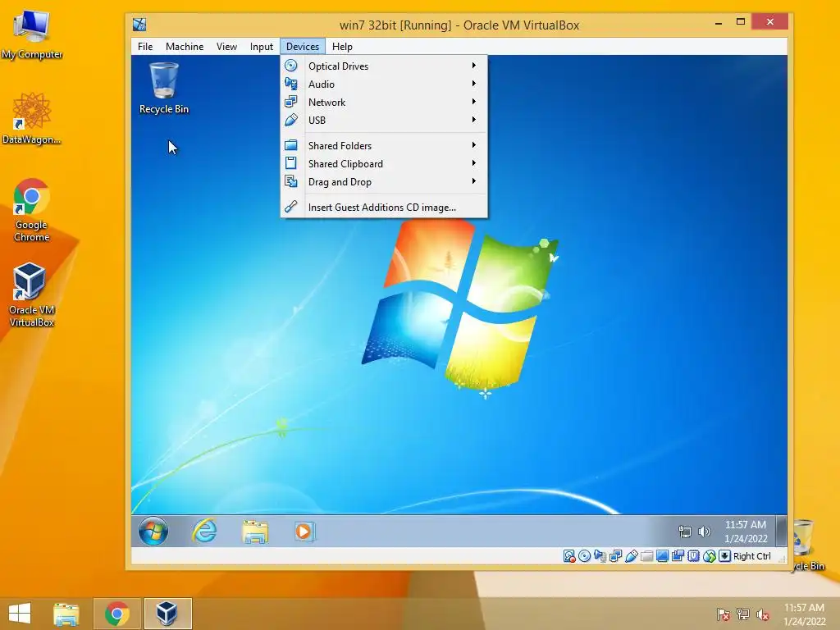Click the Shared Clipboard icon
This screenshot has width=840, height=630.
291,163
